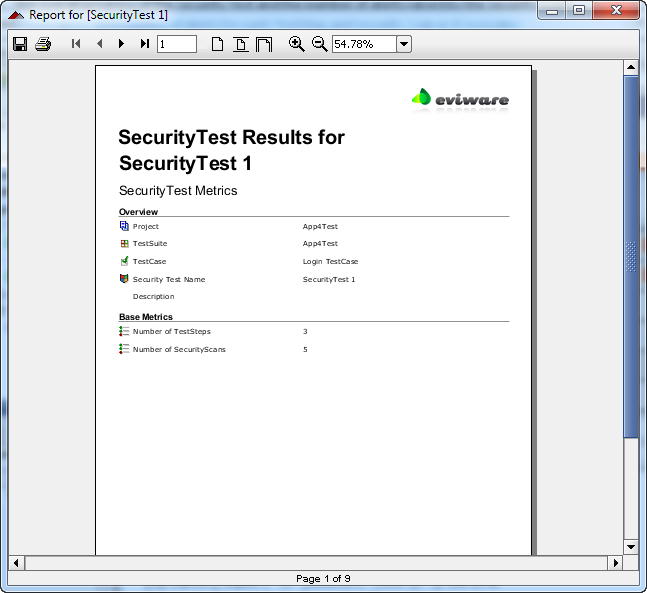The width and height of the screenshot is (647, 593).
Task: Click the page number input field
Action: pyautogui.click(x=177, y=44)
